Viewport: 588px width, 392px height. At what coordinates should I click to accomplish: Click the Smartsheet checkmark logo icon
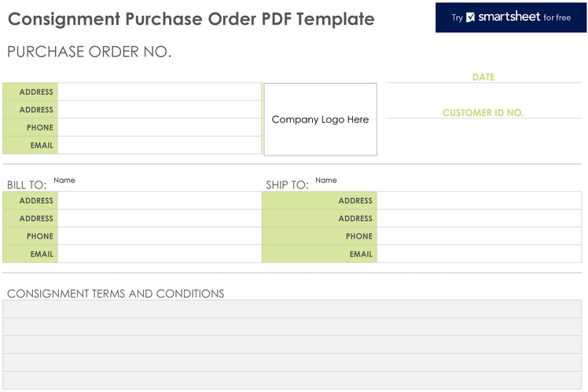[x=470, y=17]
